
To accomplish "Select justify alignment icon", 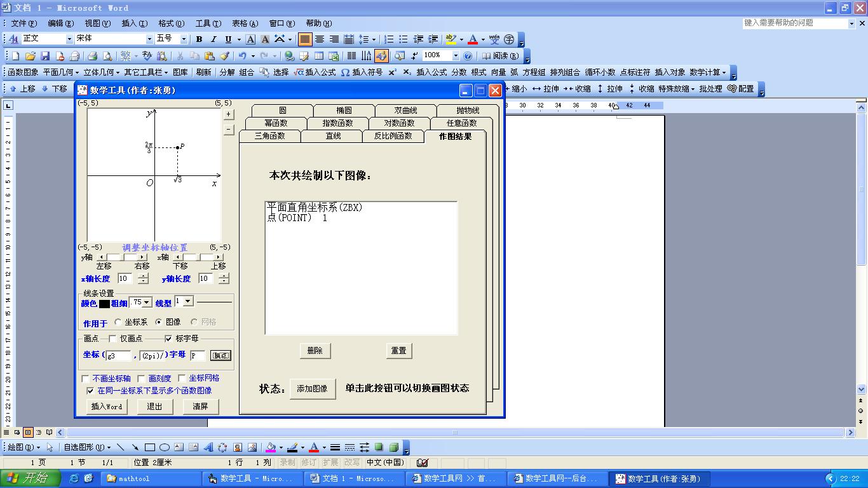I will point(306,39).
